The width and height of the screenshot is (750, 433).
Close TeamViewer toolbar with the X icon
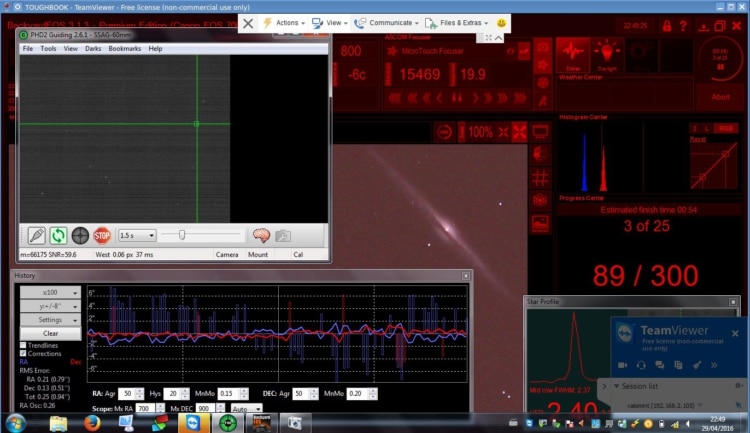[248, 23]
